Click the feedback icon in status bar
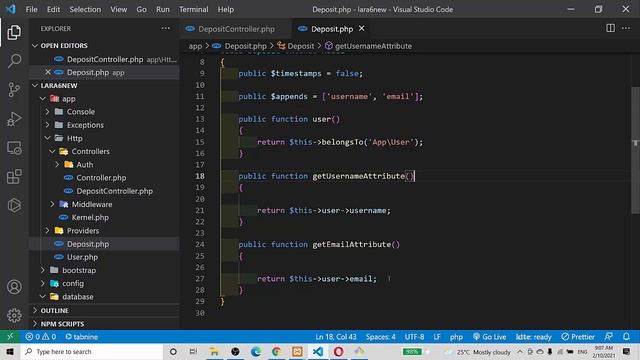 (x=609, y=337)
